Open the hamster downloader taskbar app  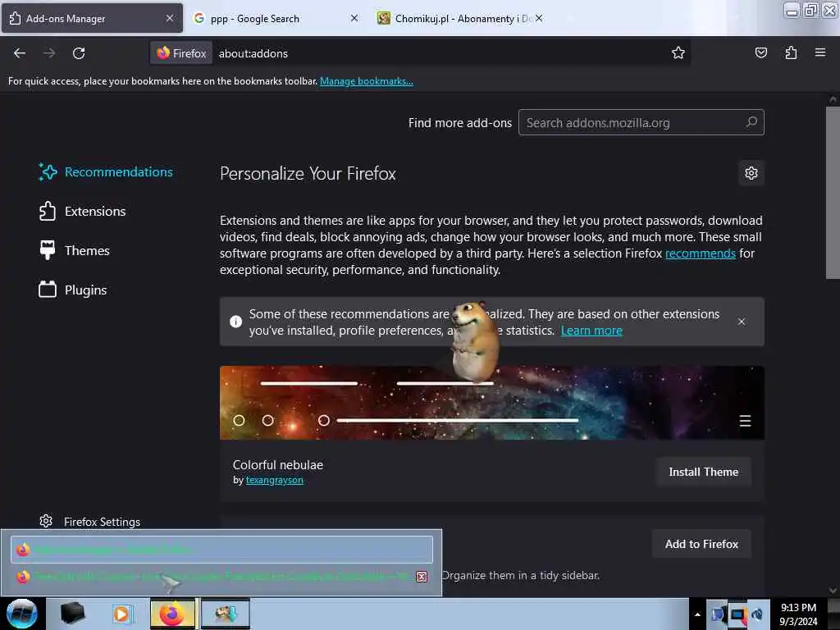coord(226,614)
